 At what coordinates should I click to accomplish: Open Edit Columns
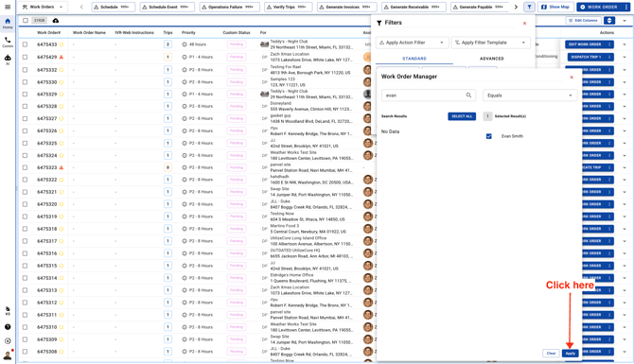(583, 20)
